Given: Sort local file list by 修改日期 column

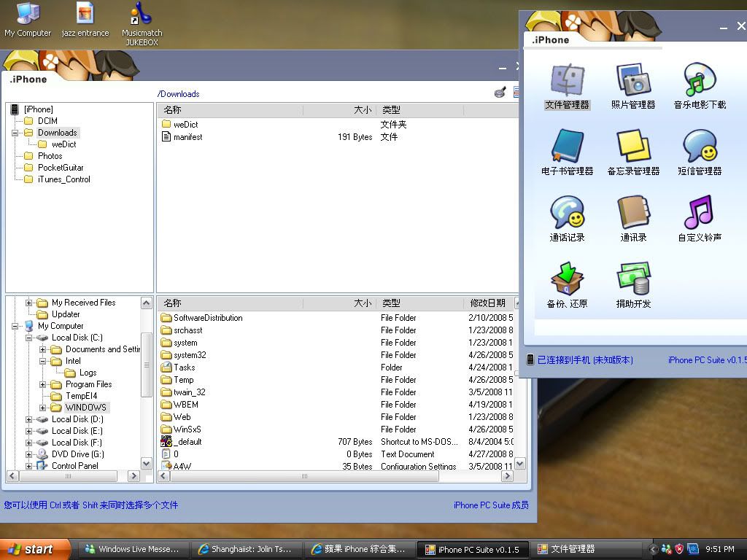Looking at the screenshot, I should coord(488,303).
